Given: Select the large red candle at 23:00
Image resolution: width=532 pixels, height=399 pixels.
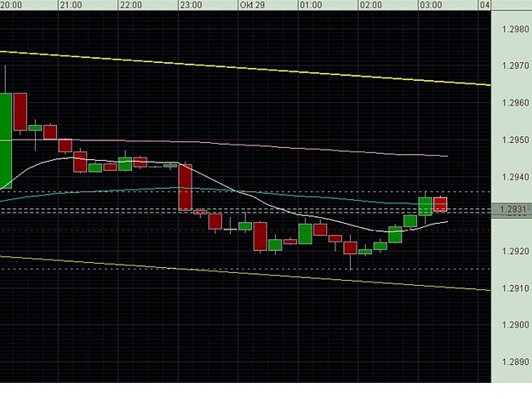Looking at the screenshot, I should point(186,187).
